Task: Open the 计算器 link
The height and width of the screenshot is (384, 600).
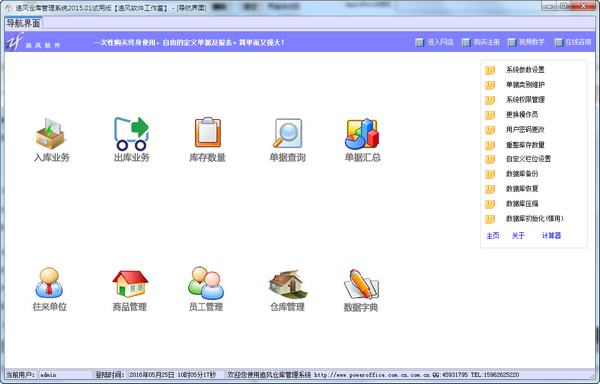Action: [551, 236]
